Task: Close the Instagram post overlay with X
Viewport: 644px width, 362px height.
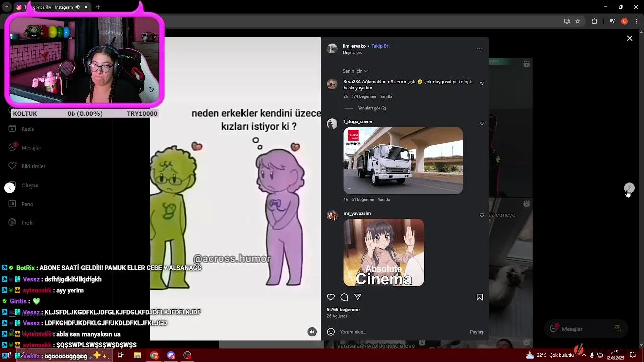Action: tap(629, 38)
